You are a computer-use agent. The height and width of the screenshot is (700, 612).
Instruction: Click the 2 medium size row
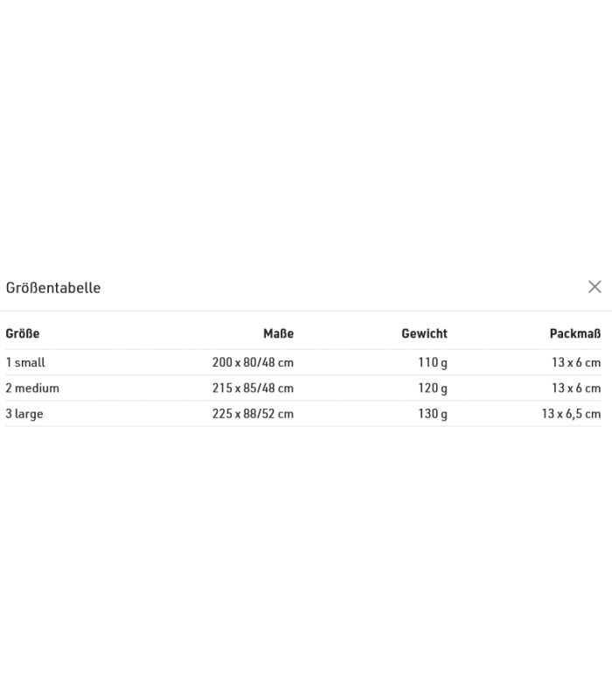pos(303,388)
